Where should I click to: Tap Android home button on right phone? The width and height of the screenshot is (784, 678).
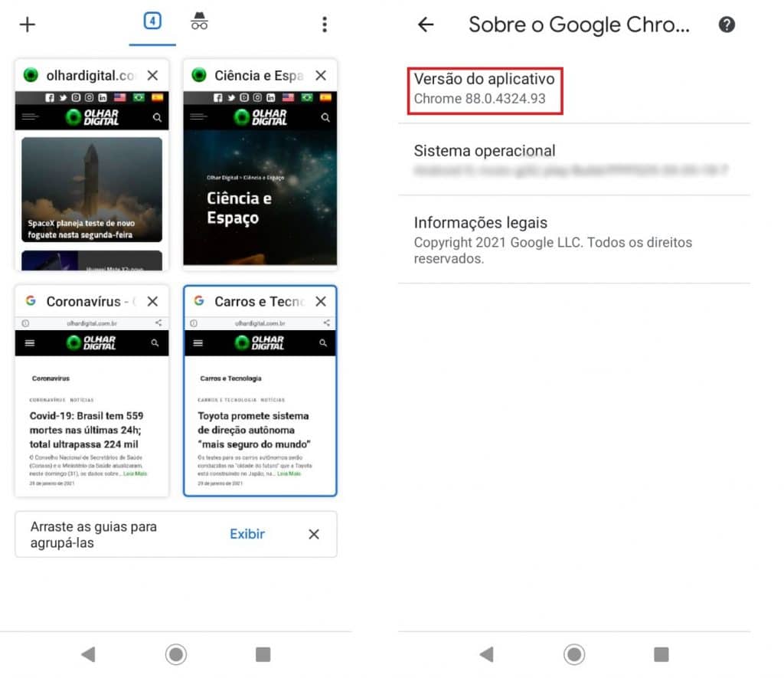(x=574, y=654)
